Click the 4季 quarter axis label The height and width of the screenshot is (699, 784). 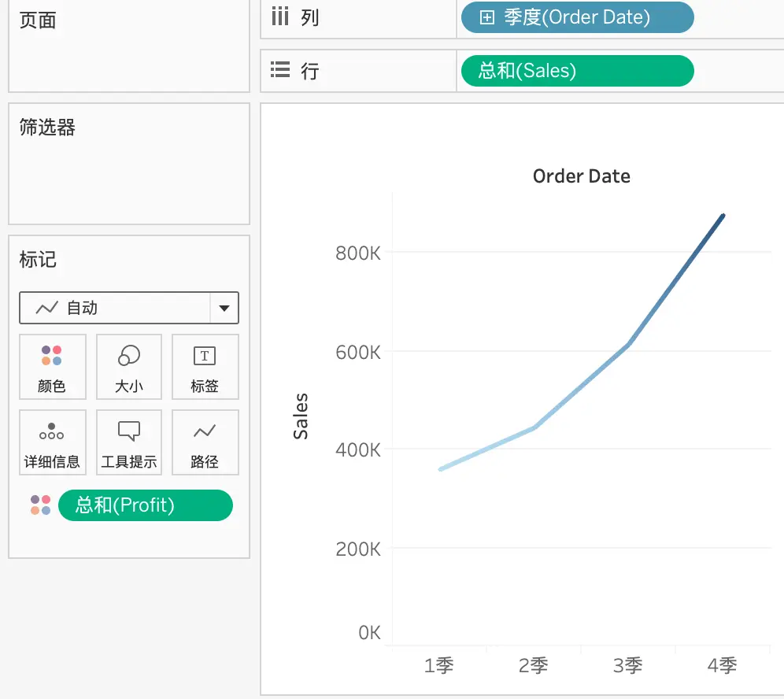(723, 665)
